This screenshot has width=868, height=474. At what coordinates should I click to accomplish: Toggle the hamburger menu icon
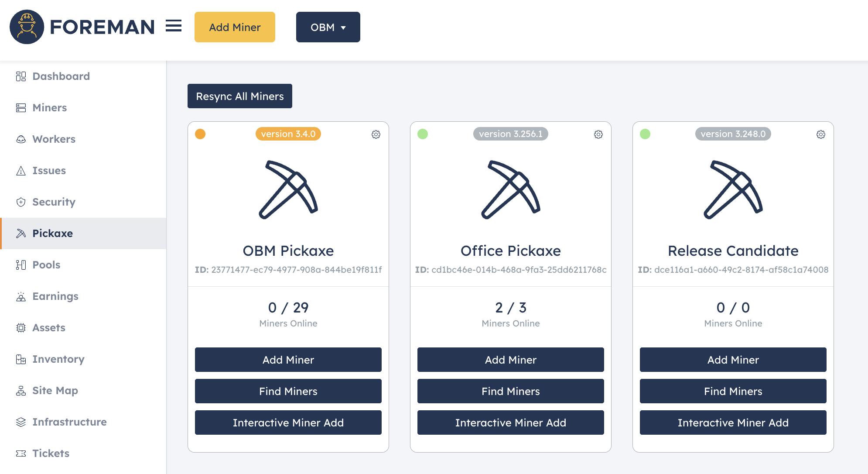[x=174, y=26]
